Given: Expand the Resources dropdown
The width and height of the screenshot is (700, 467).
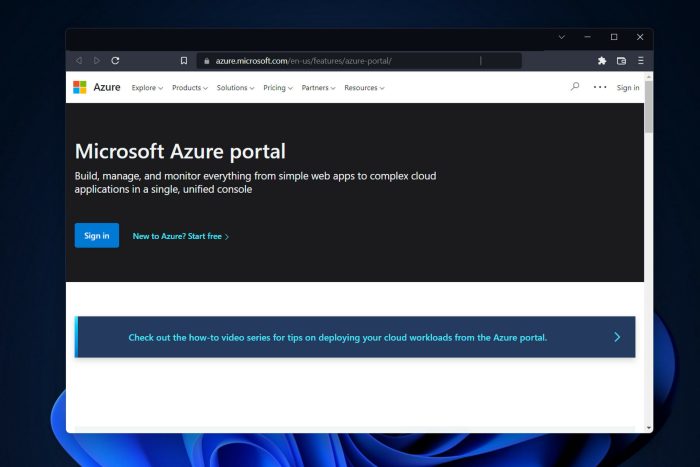Looking at the screenshot, I should pos(364,88).
